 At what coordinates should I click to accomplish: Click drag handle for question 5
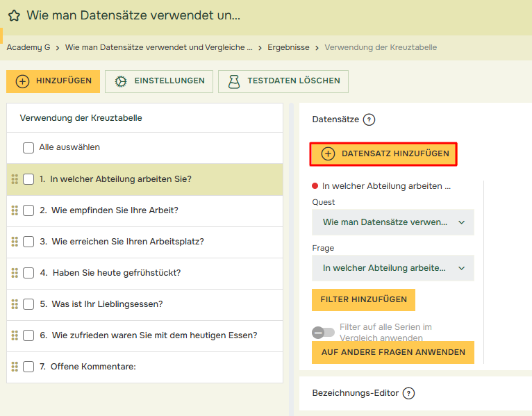click(x=15, y=304)
